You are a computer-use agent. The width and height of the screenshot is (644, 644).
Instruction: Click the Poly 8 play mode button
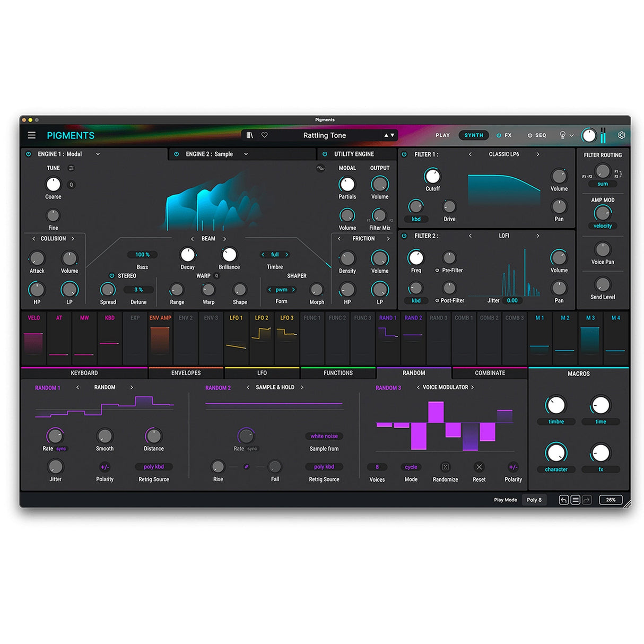(535, 500)
